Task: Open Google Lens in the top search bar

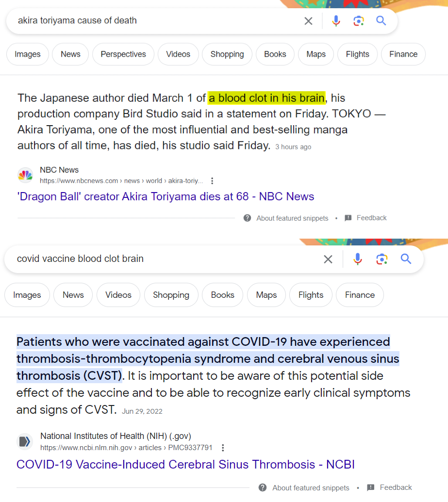Action: 359,21
